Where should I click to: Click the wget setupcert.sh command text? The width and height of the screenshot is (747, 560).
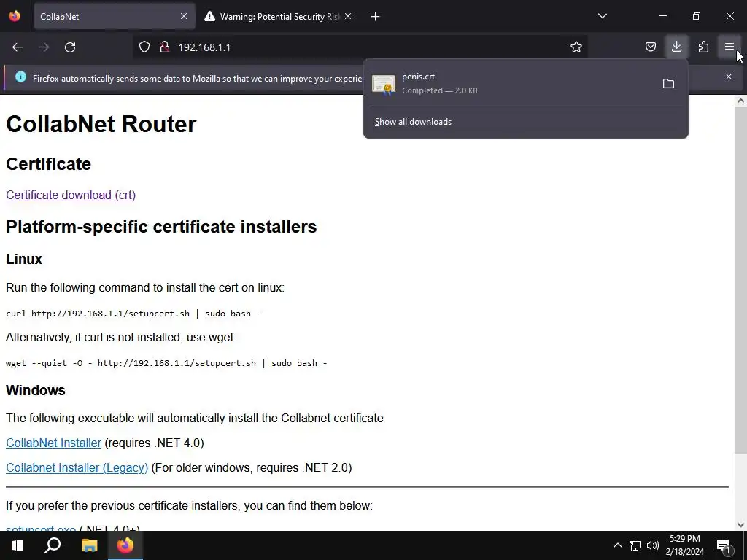click(x=166, y=363)
